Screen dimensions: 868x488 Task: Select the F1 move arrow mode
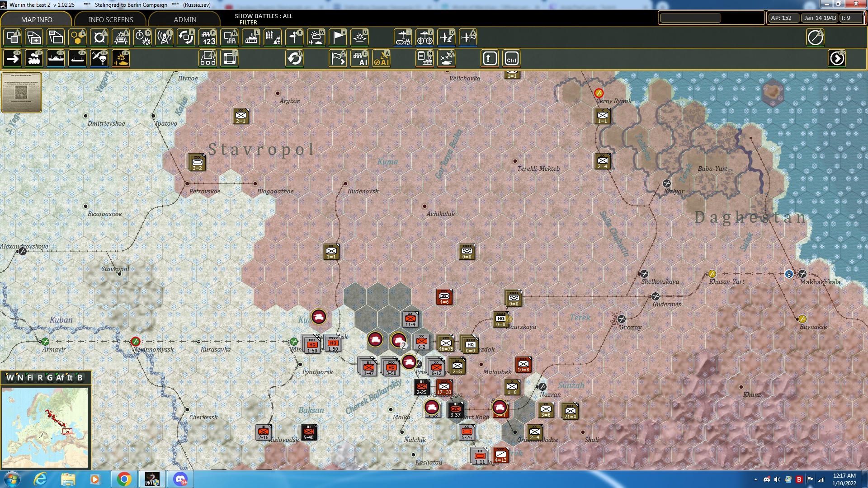coord(12,59)
